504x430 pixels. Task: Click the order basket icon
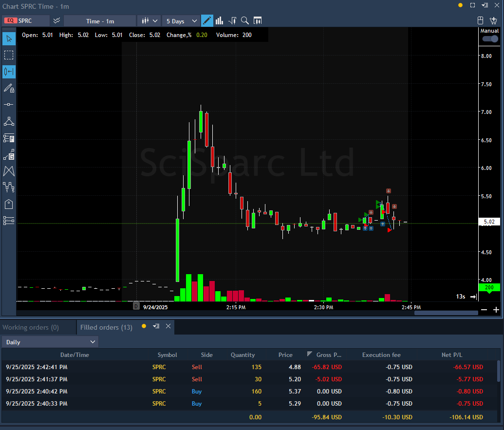493,21
